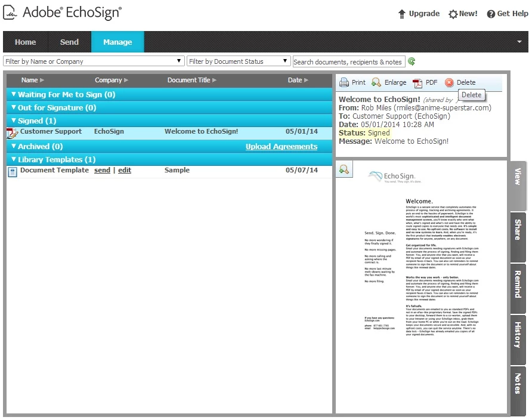
Task: Collapse the Signed (1) section
Action: 14,121
